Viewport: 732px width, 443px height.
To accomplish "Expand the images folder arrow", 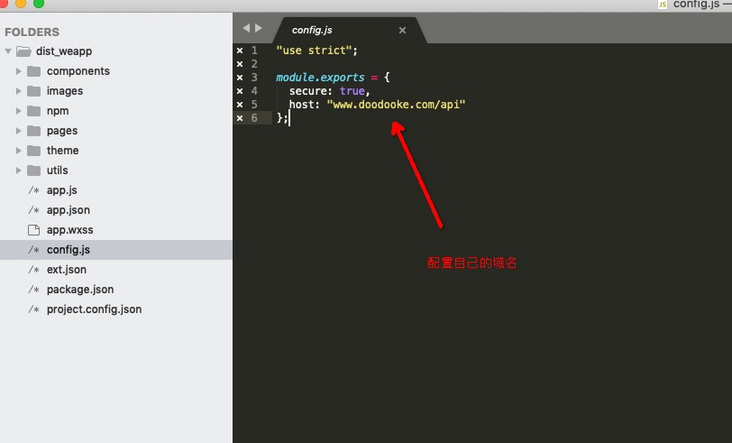I will click(19, 91).
